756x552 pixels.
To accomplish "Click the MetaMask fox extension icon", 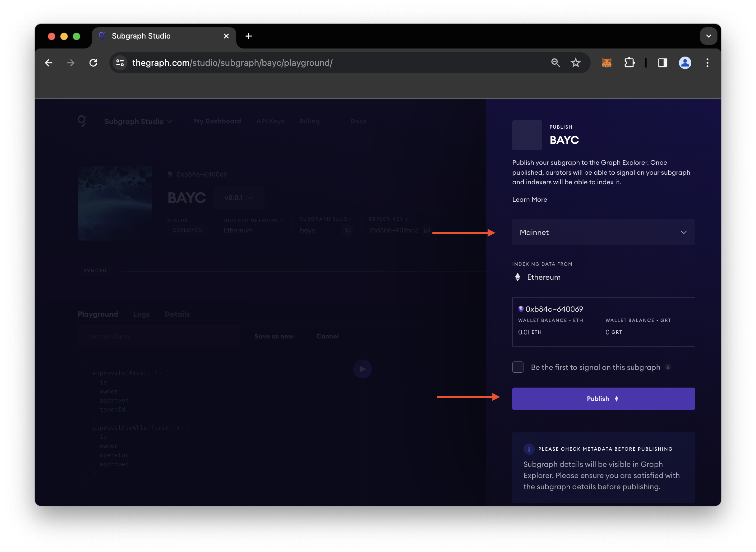I will coord(606,63).
